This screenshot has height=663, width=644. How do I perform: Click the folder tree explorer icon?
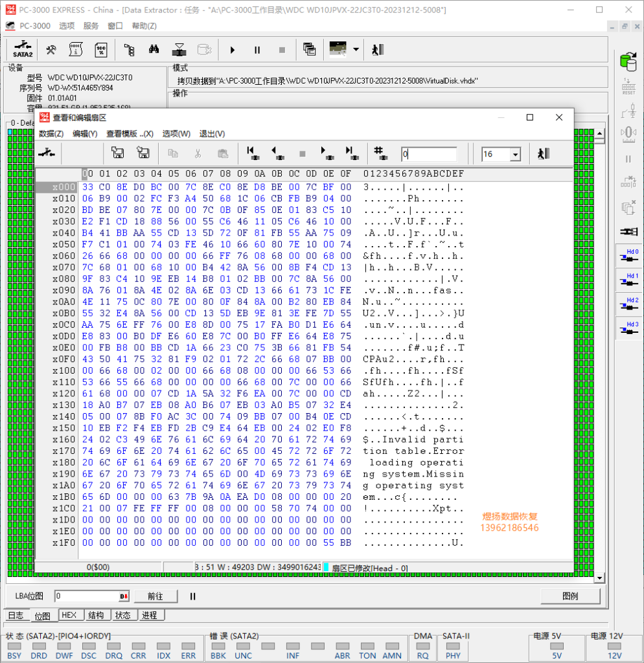coord(130,50)
